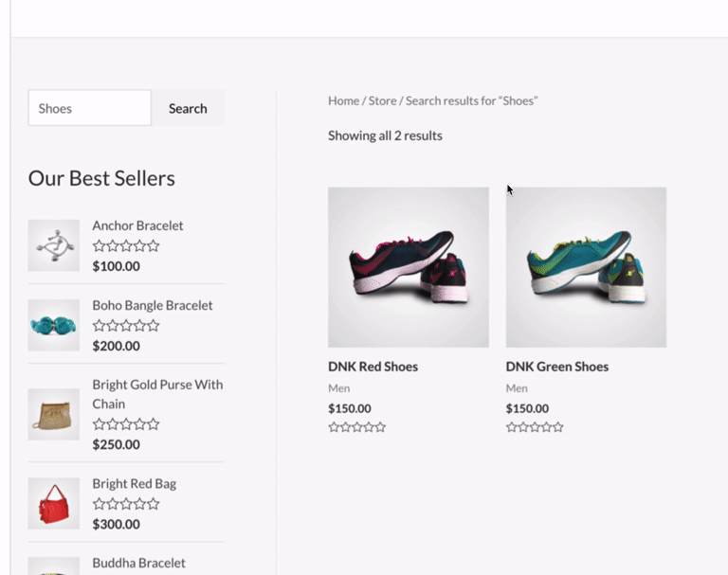Focus the search field containing Shoes

pyautogui.click(x=90, y=108)
